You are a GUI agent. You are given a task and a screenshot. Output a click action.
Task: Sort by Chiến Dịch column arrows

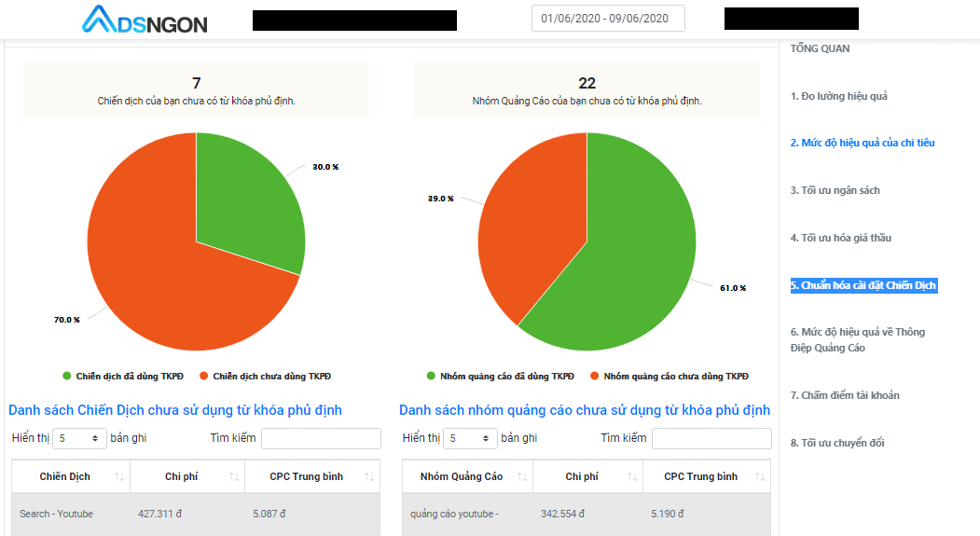[x=119, y=476]
